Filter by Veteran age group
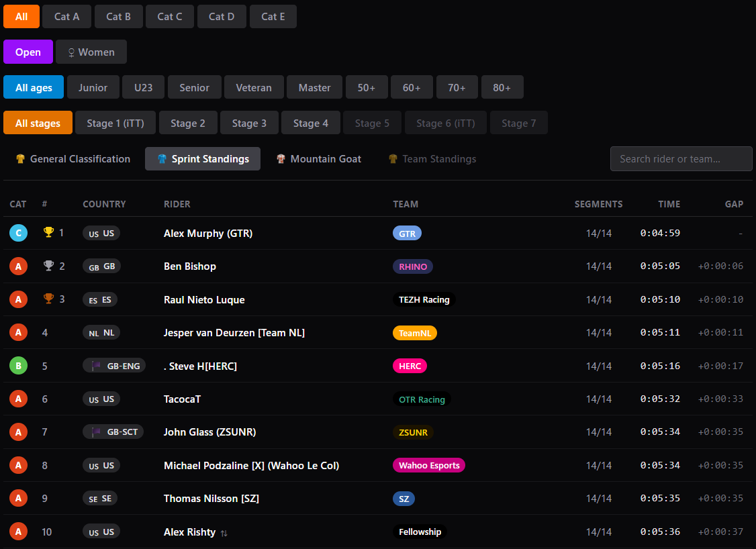This screenshot has width=756, height=549. click(254, 87)
